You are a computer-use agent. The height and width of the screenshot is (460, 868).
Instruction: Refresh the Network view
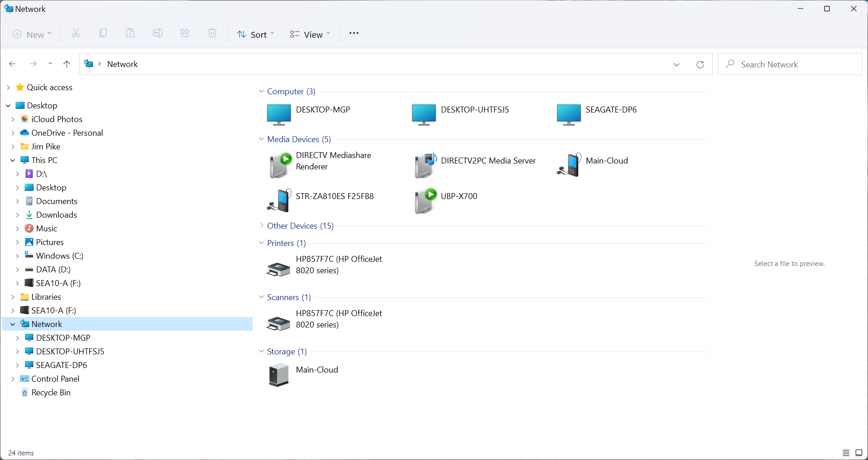pyautogui.click(x=700, y=64)
